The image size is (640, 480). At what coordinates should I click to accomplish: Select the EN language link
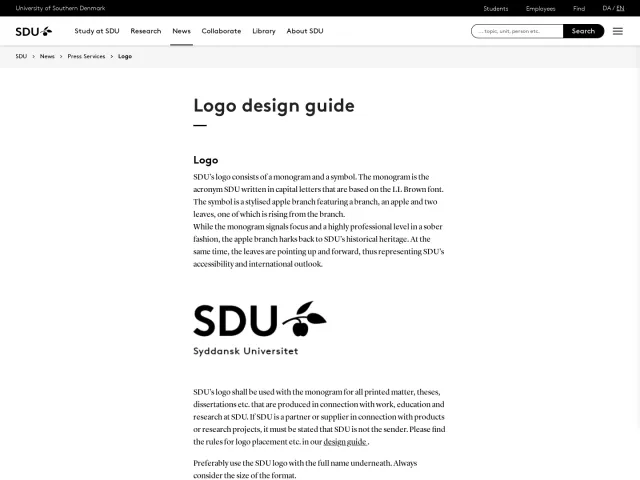(620, 8)
